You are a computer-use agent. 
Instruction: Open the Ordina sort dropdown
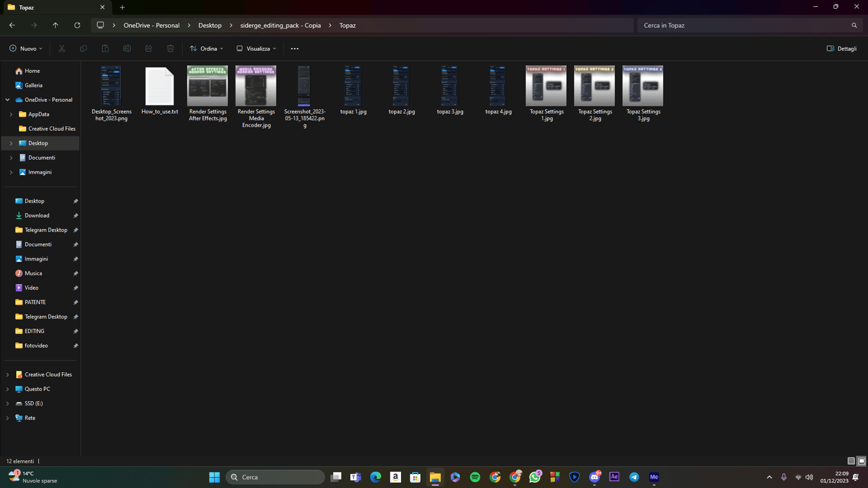pyautogui.click(x=207, y=49)
